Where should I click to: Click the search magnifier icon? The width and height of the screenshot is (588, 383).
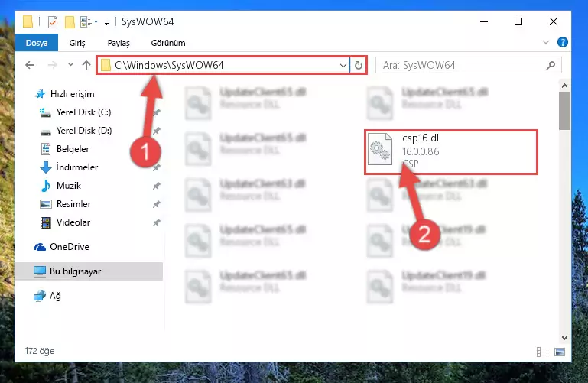(x=551, y=65)
